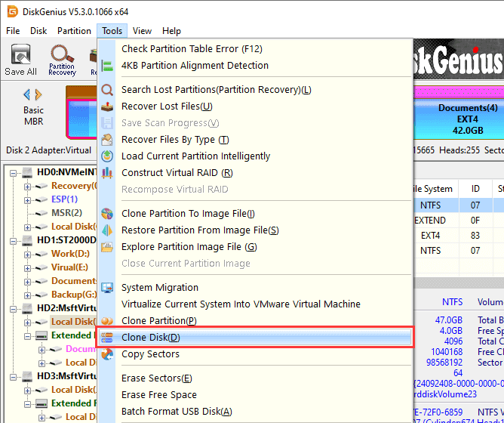Choose Clone Partition To Image File
The image size is (504, 423).
click(x=255, y=214)
